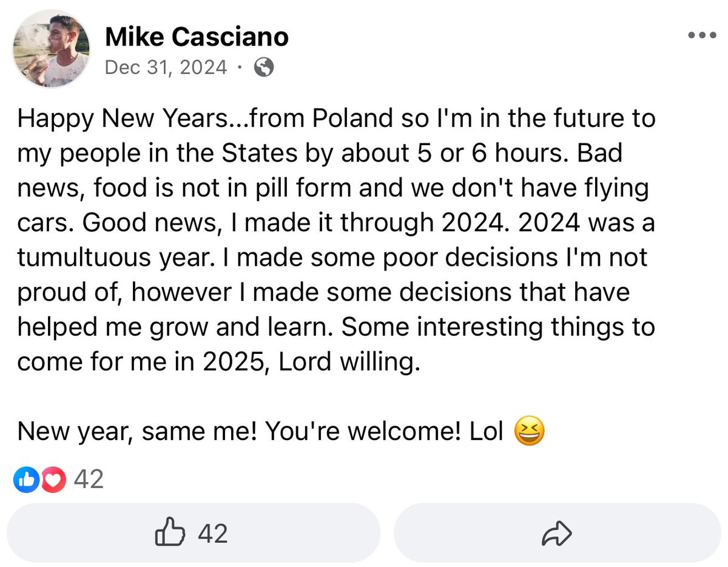Open the three-dot post options menu
Image resolution: width=728 pixels, height=567 pixels.
702,35
